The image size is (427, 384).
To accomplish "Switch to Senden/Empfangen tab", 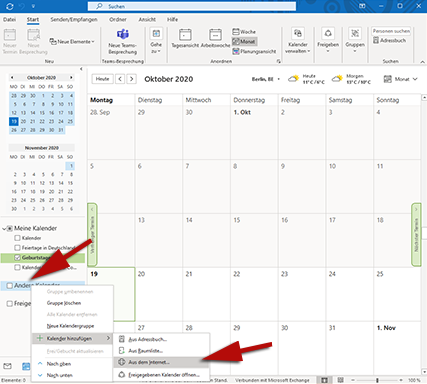I will pos(74,20).
